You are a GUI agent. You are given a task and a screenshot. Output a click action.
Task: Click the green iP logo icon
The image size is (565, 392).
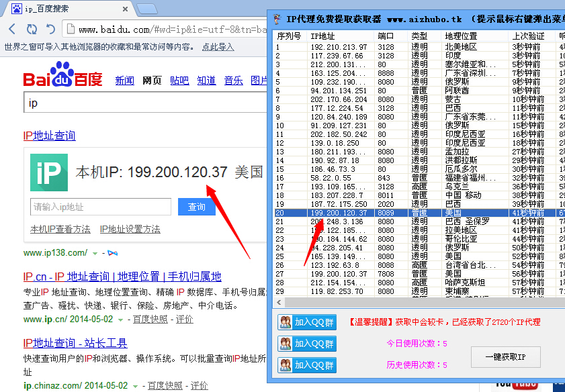pos(48,173)
